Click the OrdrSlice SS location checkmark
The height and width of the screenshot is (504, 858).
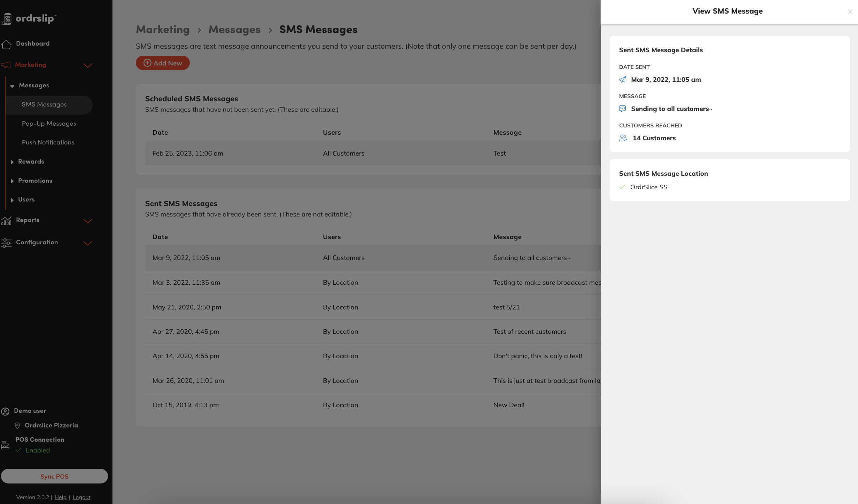[622, 187]
